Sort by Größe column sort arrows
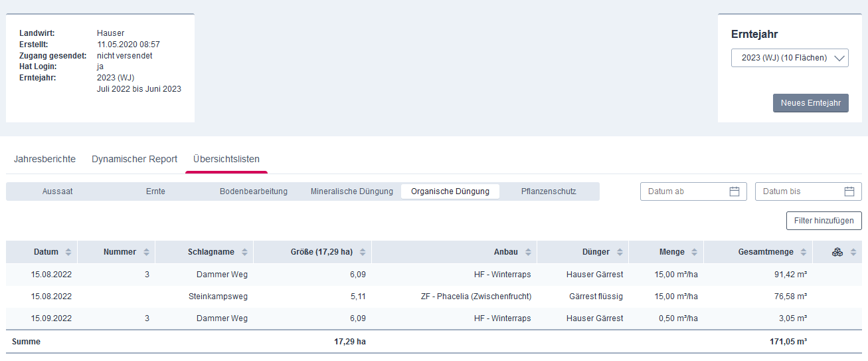Viewport: 868px width, 361px height. pyautogui.click(x=362, y=253)
